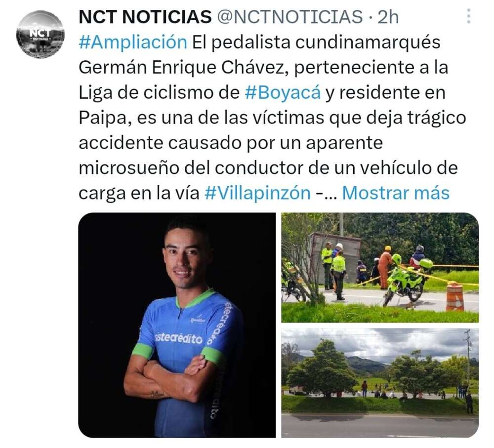The width and height of the screenshot is (494, 448).
Task: Open the NCT NOTICIAS display name profile
Action: pyautogui.click(x=145, y=17)
